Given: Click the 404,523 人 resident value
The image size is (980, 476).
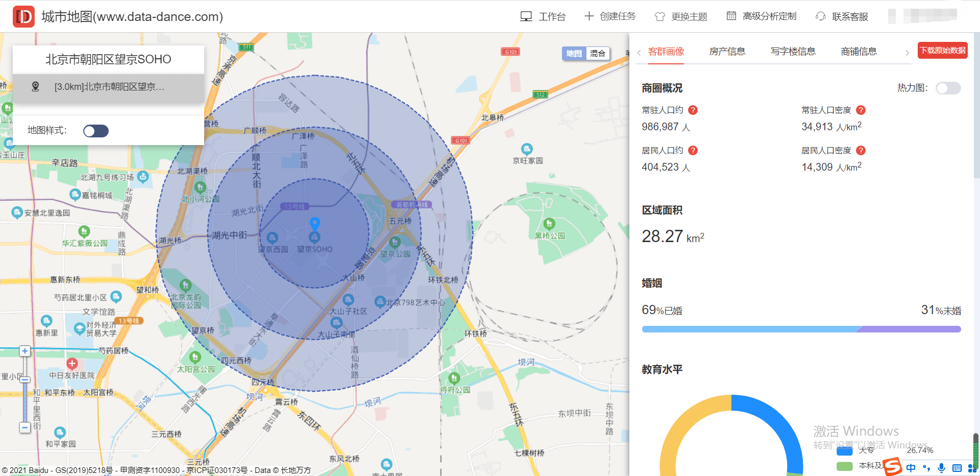Looking at the screenshot, I should point(666,167).
